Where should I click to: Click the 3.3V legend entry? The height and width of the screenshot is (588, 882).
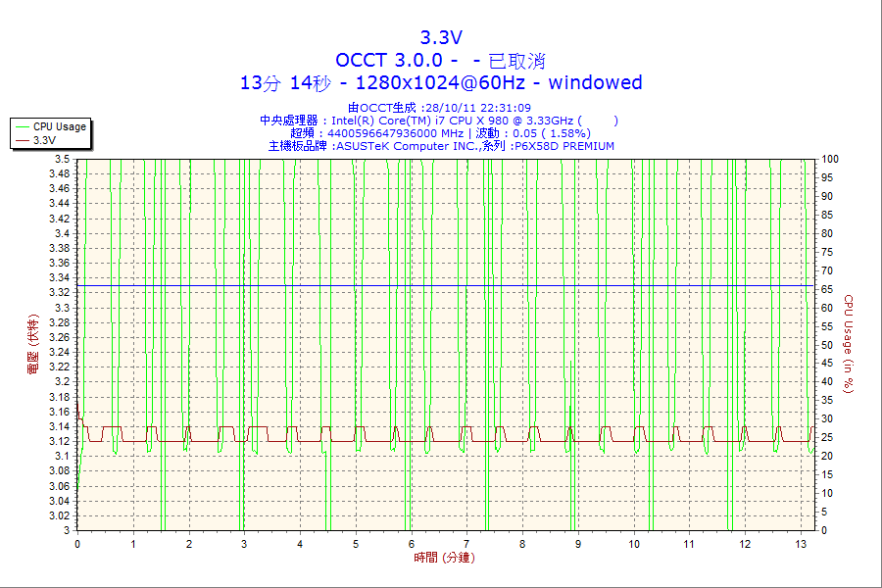36,141
